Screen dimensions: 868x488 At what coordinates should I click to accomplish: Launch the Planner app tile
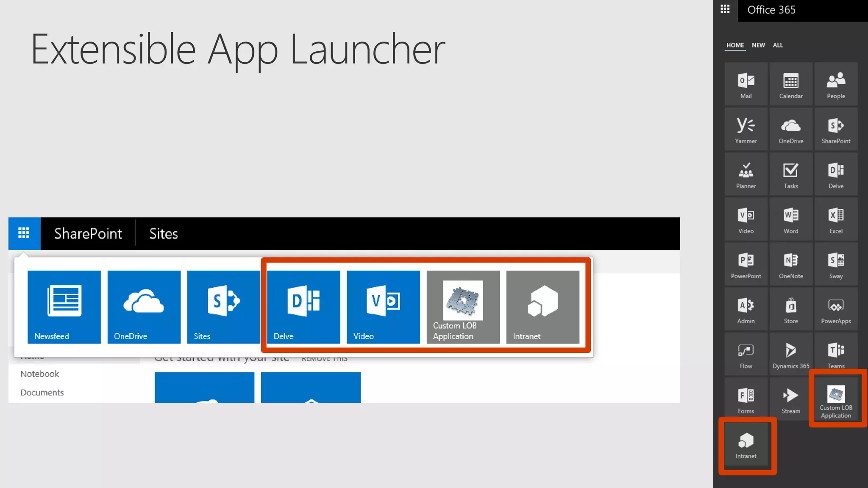click(x=746, y=174)
